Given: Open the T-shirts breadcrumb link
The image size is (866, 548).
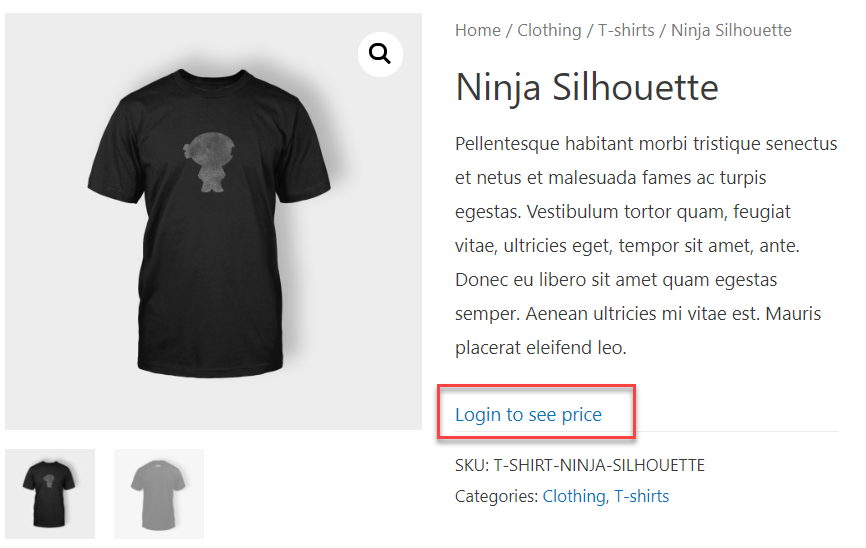Looking at the screenshot, I should point(626,30).
